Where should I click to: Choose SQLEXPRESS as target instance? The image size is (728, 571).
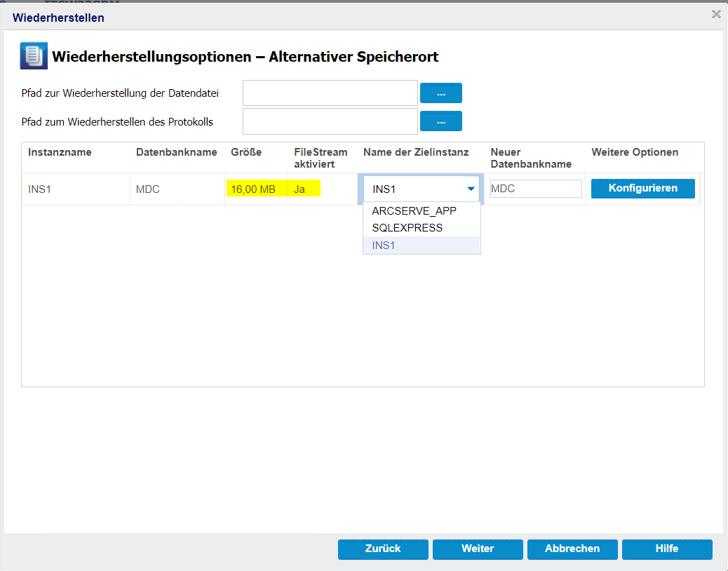(x=407, y=228)
